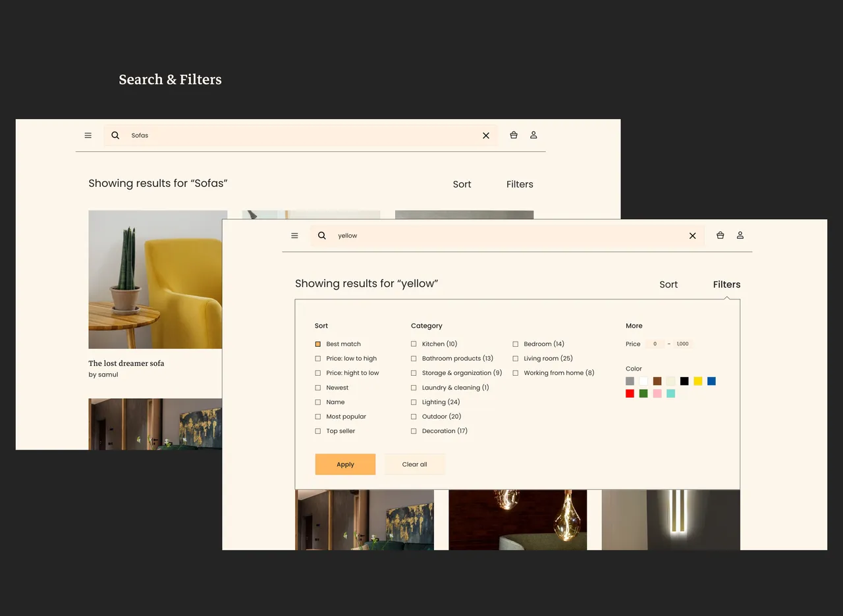Open hamburger menu in Sofas window
Screen dimensions: 843x616
point(88,136)
